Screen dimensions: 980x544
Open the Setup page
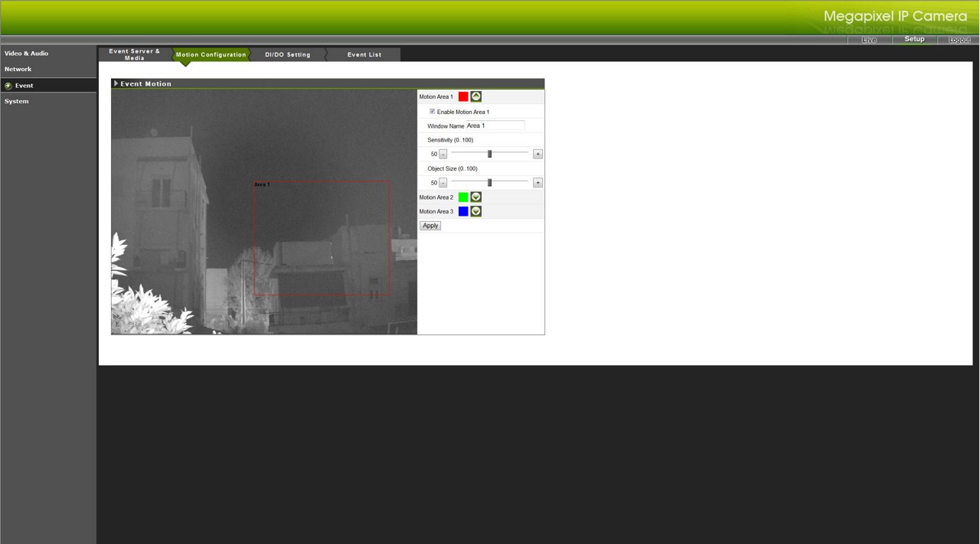click(914, 39)
